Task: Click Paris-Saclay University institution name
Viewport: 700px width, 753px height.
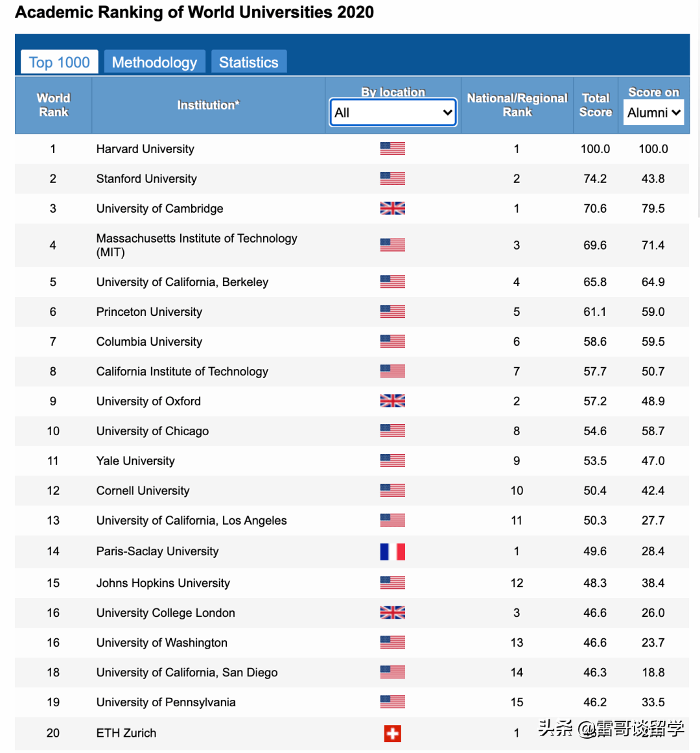Action: pos(157,551)
